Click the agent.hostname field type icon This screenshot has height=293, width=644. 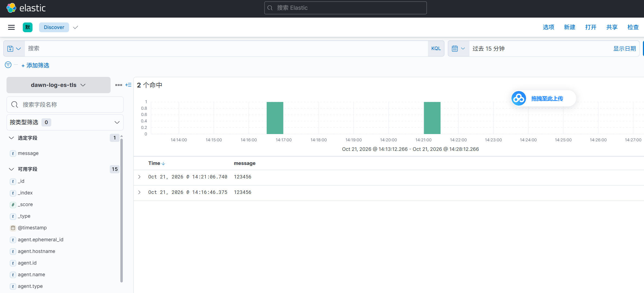[x=13, y=252]
